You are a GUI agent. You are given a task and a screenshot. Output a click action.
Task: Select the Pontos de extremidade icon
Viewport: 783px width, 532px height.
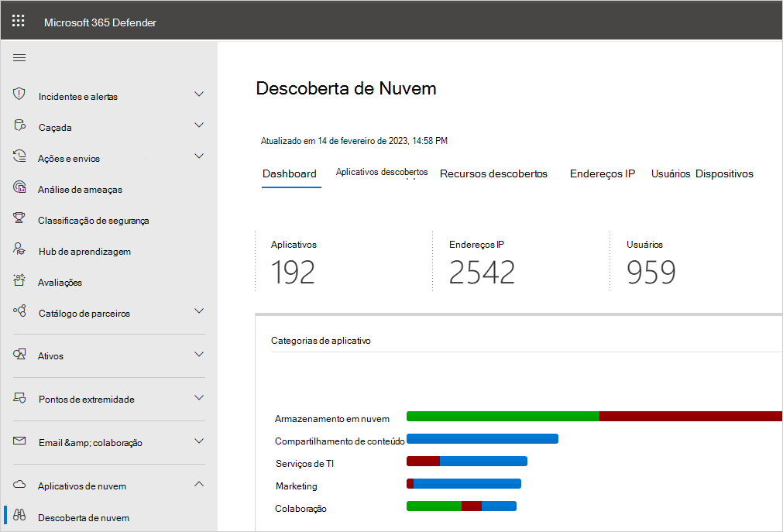pos(19,399)
